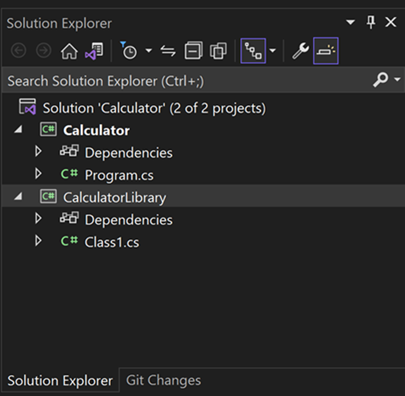This screenshot has height=396, width=405.
Task: Collapse All nodes using toolbar icon
Action: [x=193, y=51]
